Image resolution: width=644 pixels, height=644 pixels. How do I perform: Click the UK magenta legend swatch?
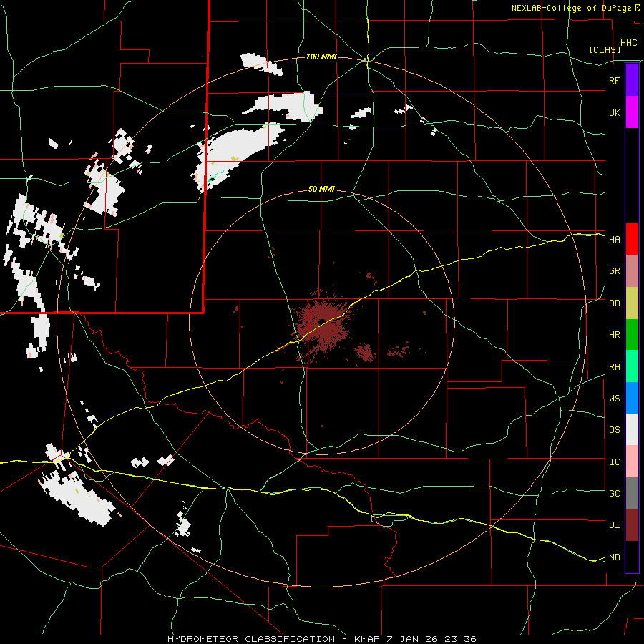[632, 112]
